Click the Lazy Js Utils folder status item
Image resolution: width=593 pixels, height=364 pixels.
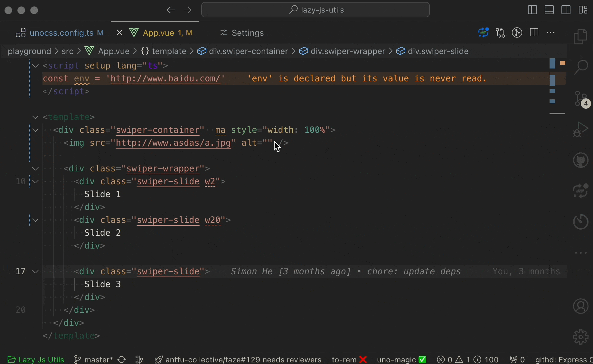coord(36,359)
